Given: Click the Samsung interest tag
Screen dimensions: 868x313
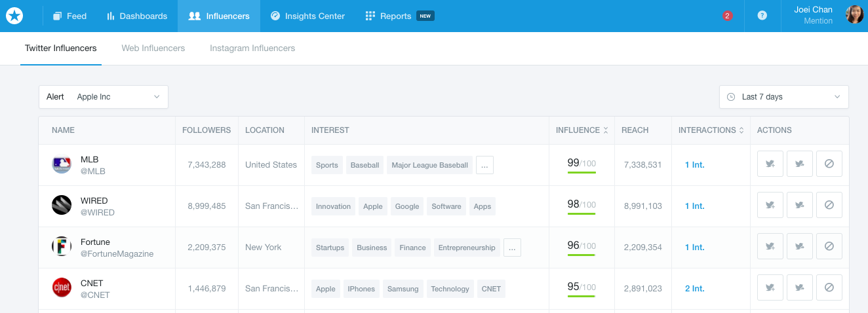Looking at the screenshot, I should [403, 289].
